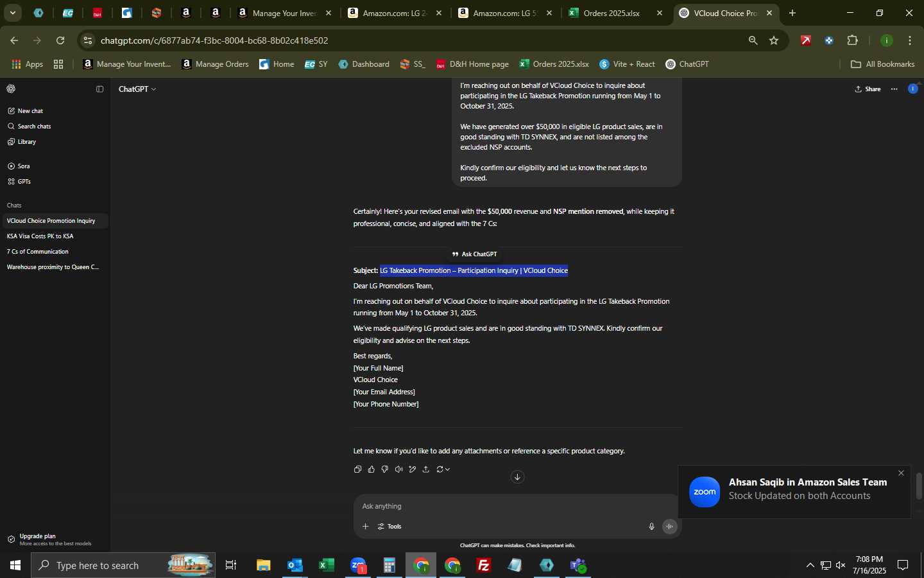Open Search chats
This screenshot has height=578, width=924.
tap(55, 127)
